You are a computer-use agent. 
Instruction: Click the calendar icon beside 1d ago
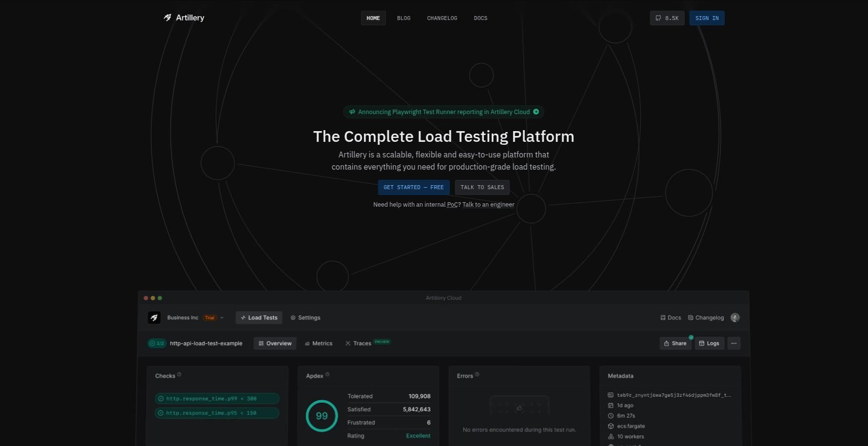point(611,406)
